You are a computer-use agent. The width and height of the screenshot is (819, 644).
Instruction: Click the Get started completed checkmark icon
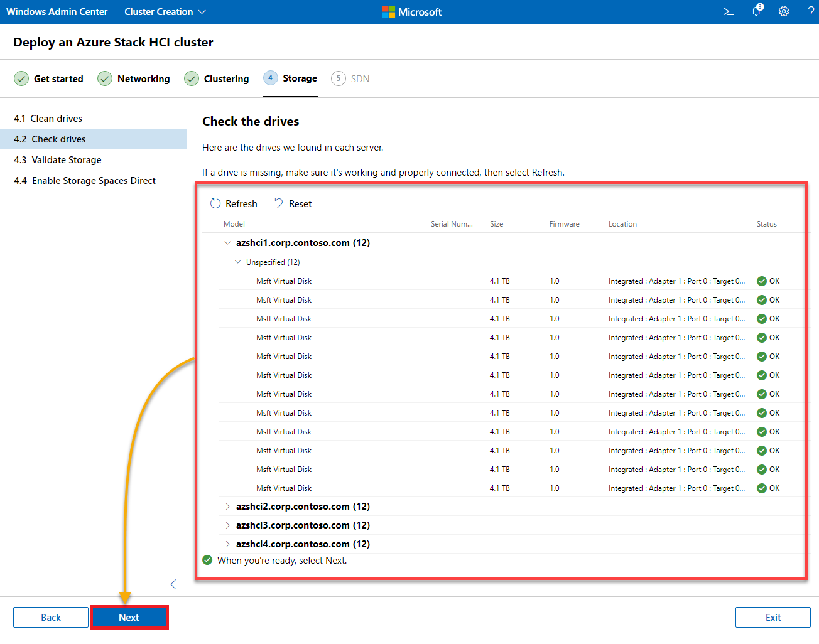click(21, 78)
